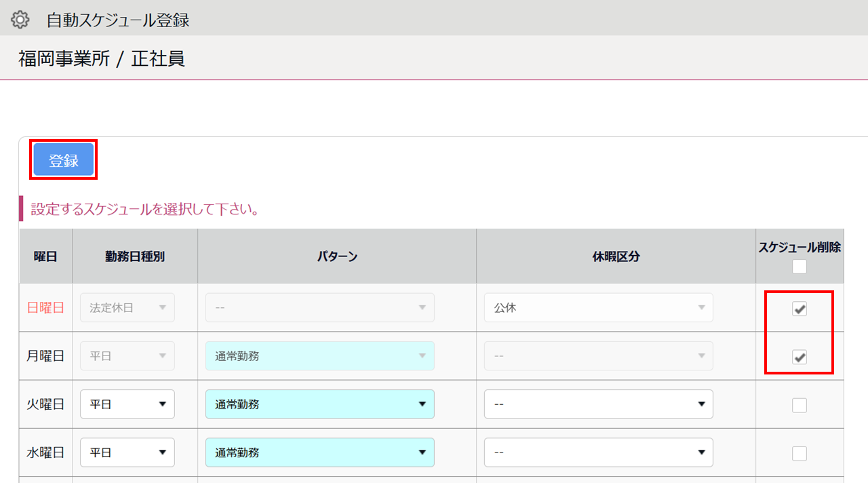
Task: Open the 火曜日 休暇区分 dropdown
Action: click(x=599, y=404)
